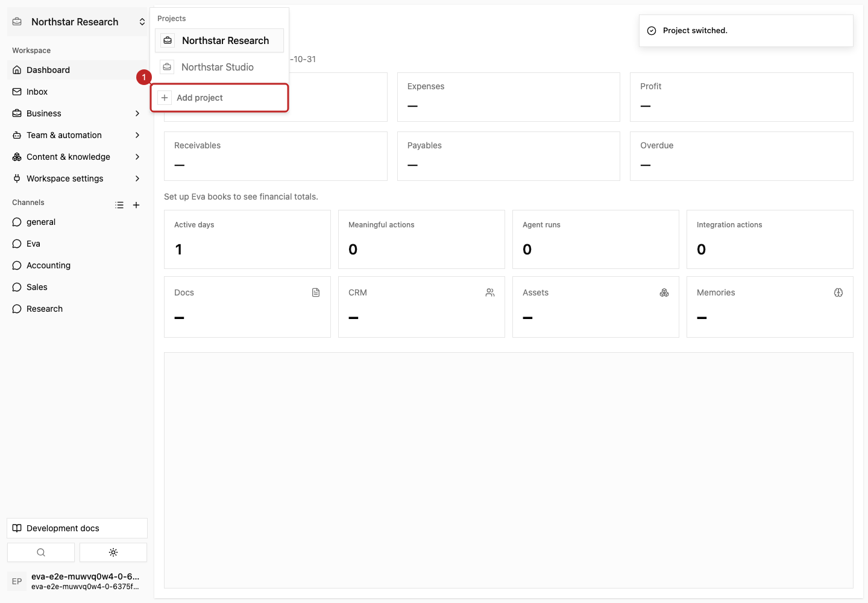Go to the Sales channel
This screenshot has height=603, width=868.
coord(77,287)
